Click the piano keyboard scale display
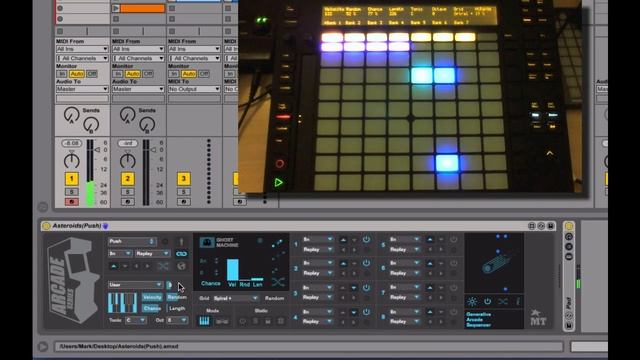The width and height of the screenshot is (640, 360). 122,302
